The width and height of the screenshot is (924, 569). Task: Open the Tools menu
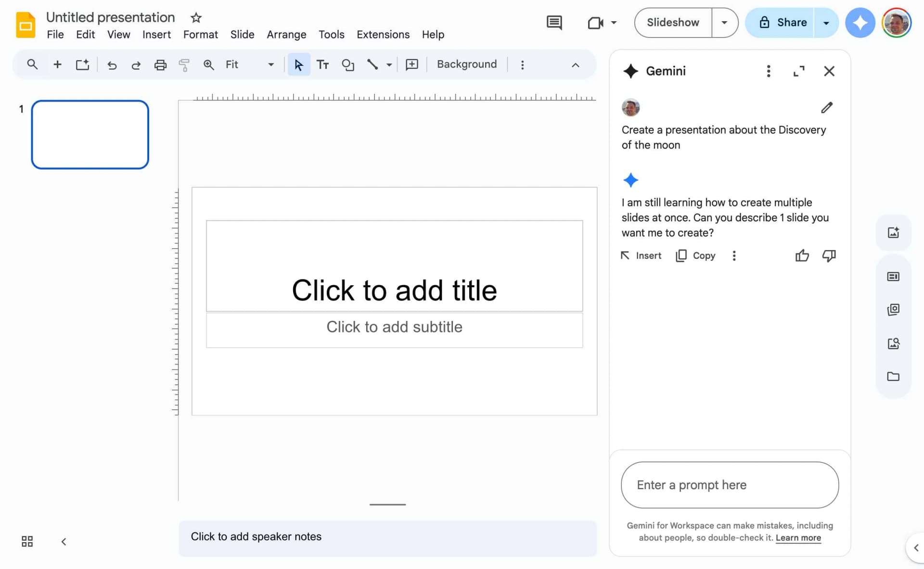pos(331,35)
